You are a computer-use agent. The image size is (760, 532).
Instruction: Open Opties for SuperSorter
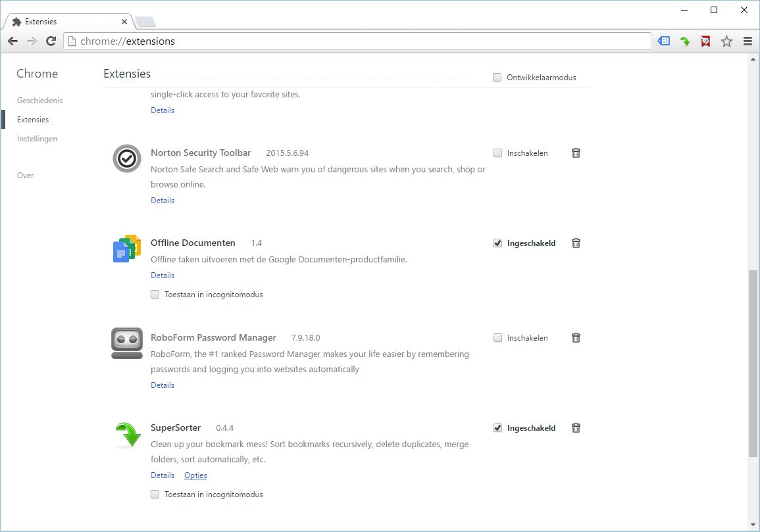pyautogui.click(x=195, y=475)
